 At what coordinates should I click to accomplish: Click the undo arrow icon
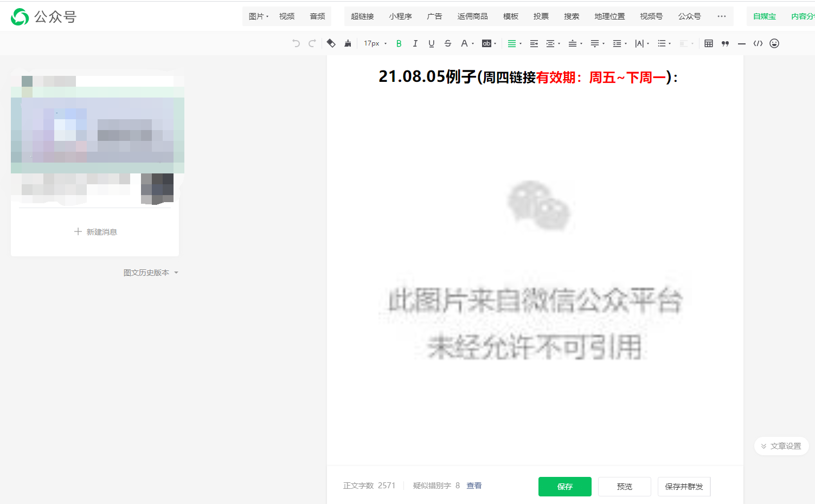296,43
